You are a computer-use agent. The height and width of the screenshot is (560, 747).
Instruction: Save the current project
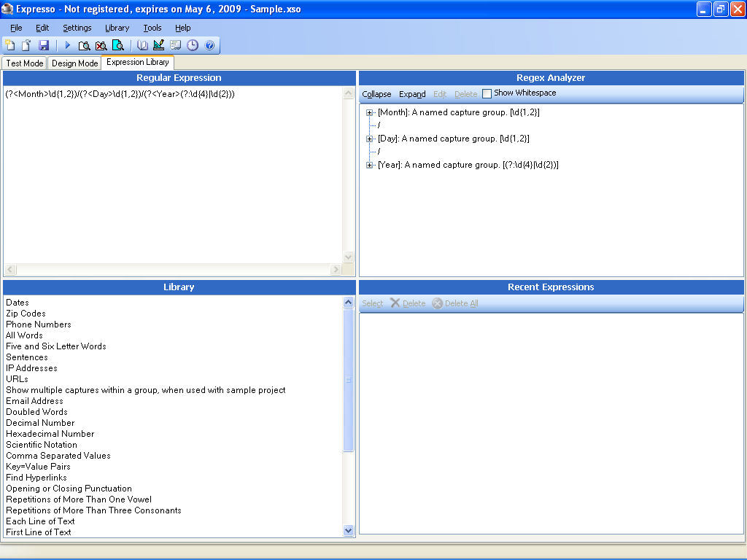[x=43, y=44]
